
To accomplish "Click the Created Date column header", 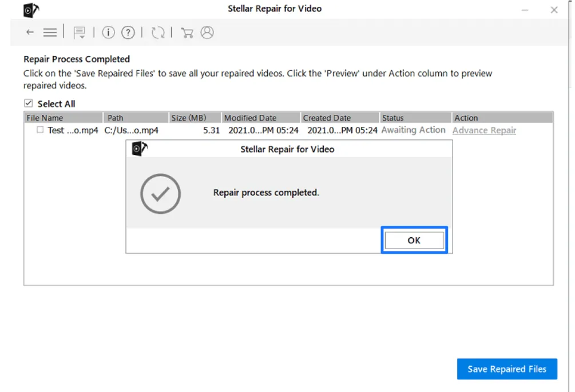I will pos(340,118).
